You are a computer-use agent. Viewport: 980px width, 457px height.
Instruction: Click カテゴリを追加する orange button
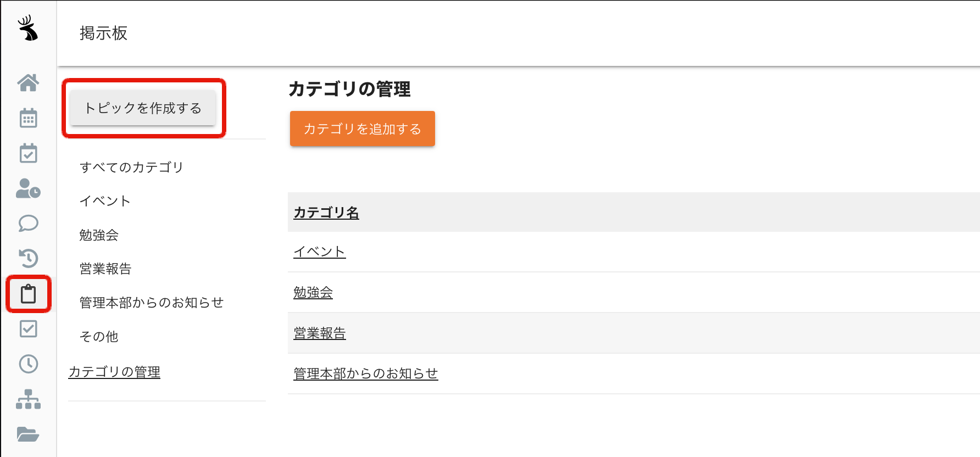[363, 129]
